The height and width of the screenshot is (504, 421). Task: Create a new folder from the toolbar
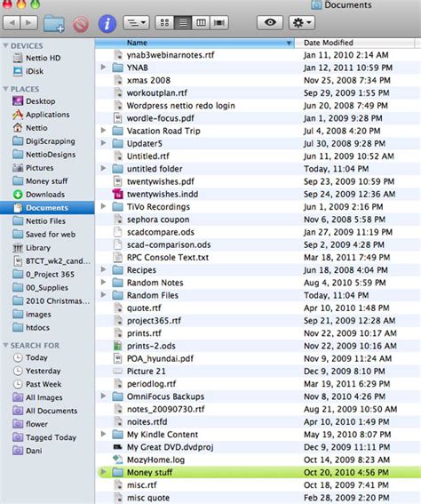tap(54, 23)
